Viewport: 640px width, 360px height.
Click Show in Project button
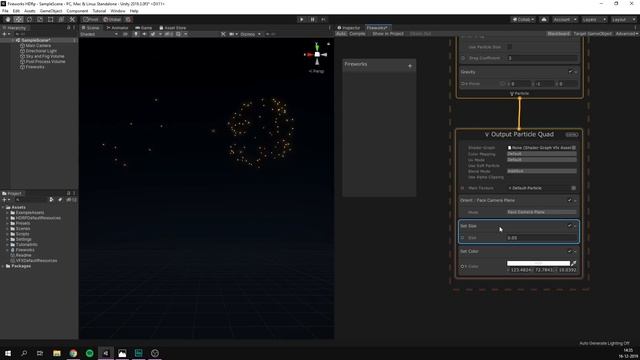click(x=387, y=34)
